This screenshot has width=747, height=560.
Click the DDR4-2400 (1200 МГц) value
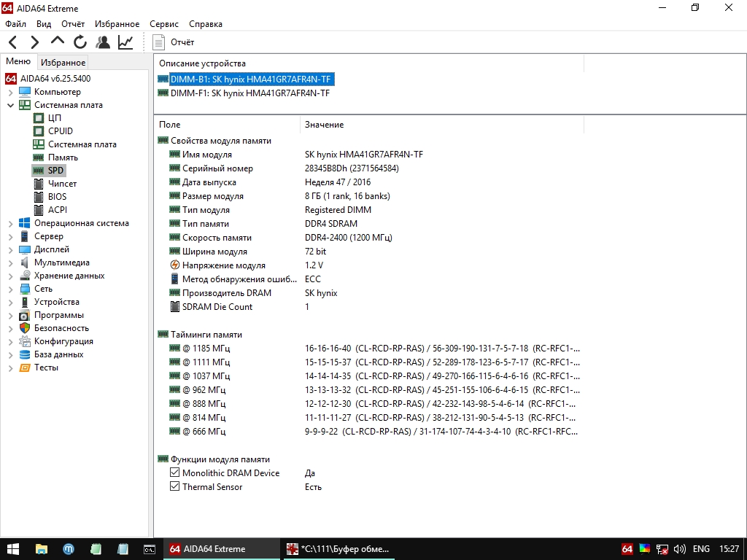click(x=348, y=237)
